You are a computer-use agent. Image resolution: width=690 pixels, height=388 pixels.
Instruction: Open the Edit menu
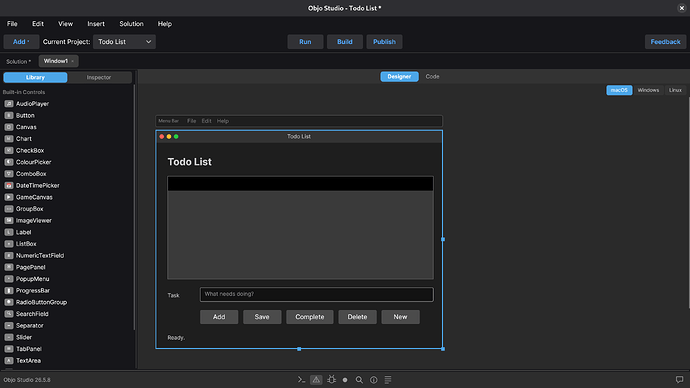pyautogui.click(x=38, y=24)
